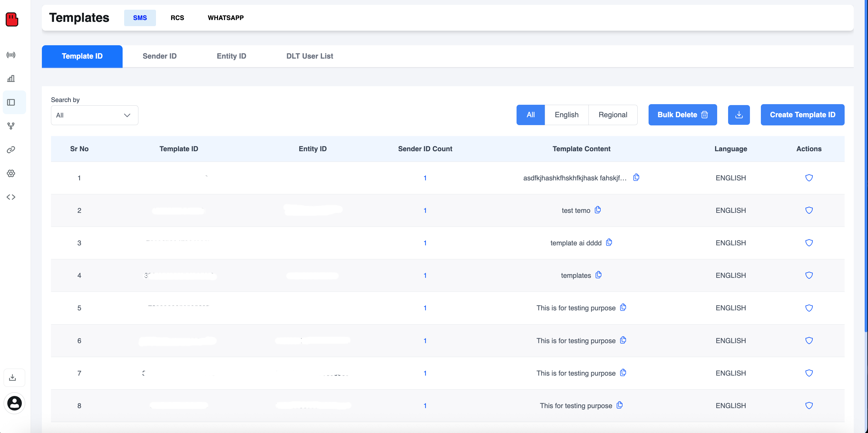Copy content of row 6 testing purpose
This screenshot has width=868, height=433.
(x=623, y=340)
